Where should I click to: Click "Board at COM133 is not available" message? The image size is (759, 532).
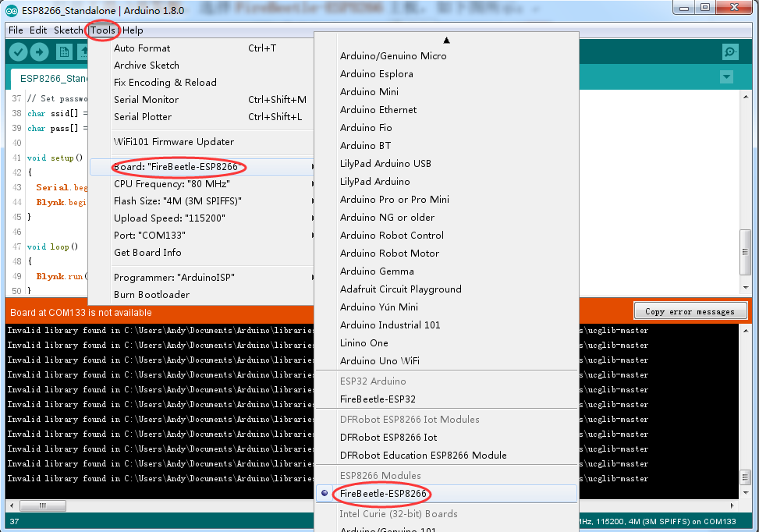(81, 313)
